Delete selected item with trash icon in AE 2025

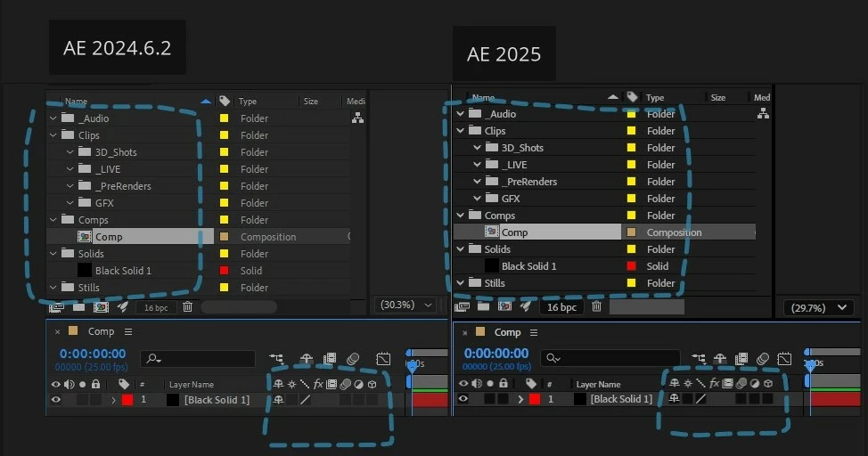[596, 306]
